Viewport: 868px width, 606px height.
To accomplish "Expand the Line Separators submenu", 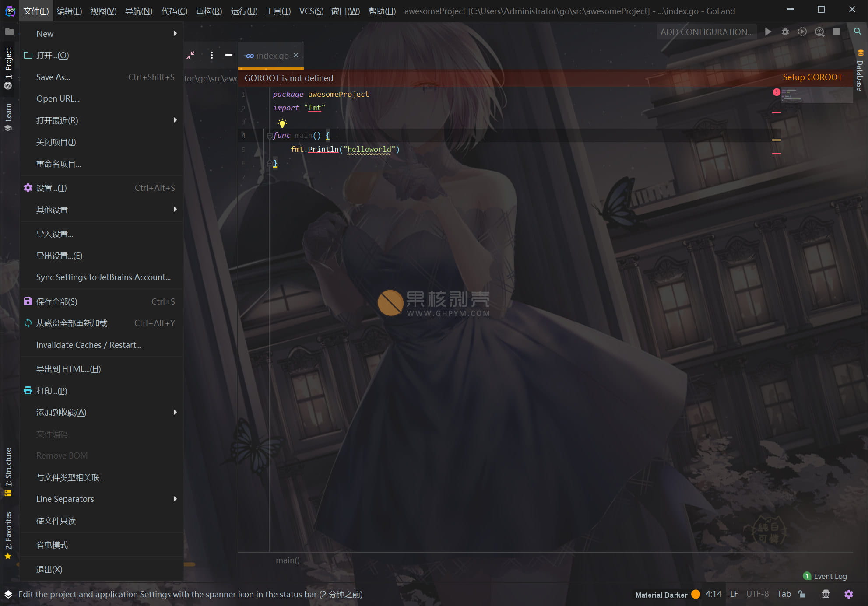I will click(x=102, y=499).
